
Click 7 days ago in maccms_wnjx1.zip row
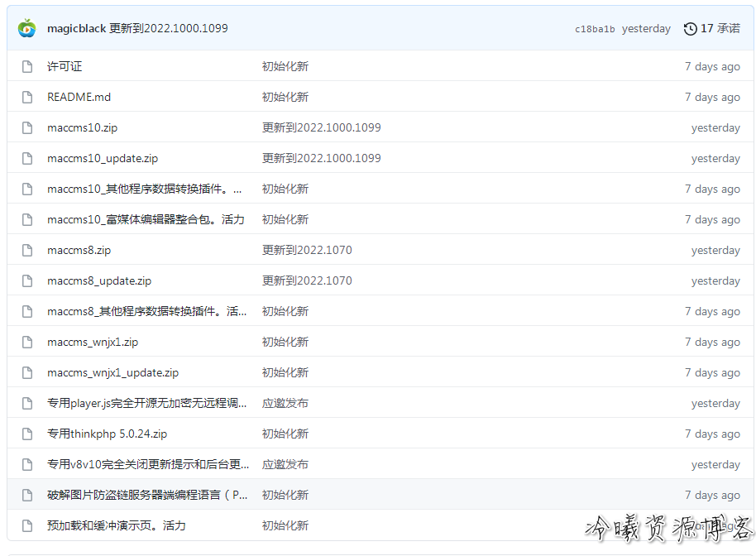pyautogui.click(x=713, y=342)
